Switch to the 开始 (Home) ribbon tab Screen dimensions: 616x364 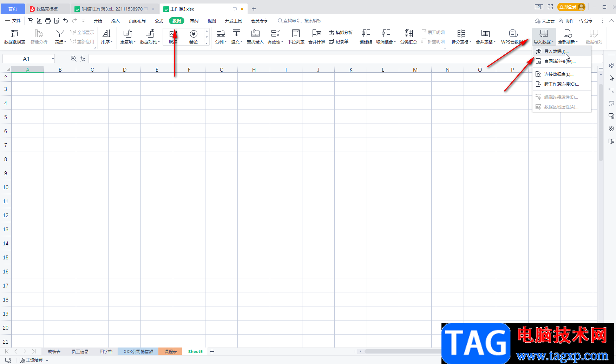coord(98,21)
